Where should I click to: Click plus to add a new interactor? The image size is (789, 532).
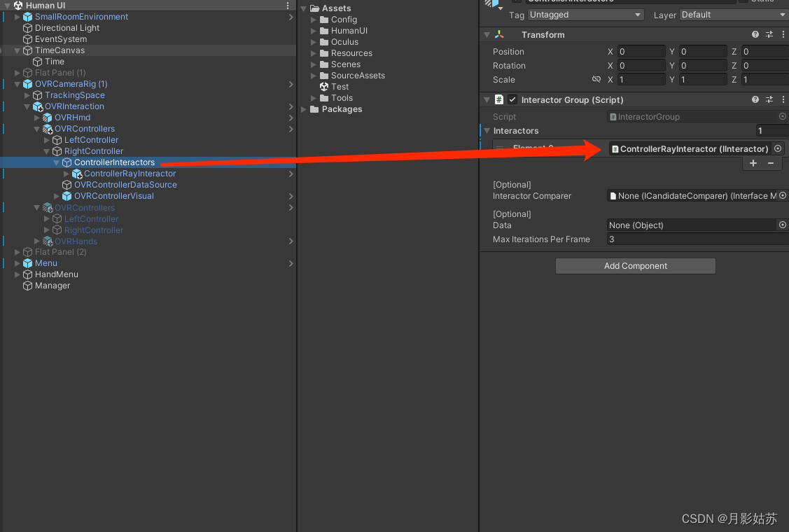pos(753,163)
